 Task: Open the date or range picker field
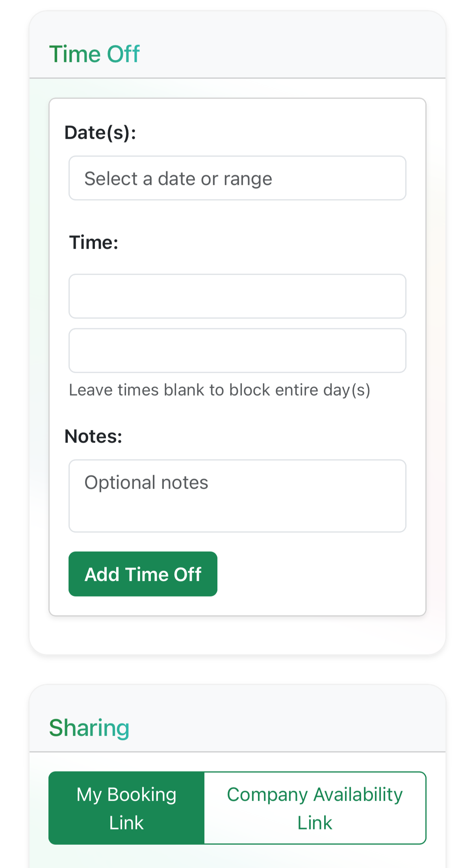coord(237,178)
